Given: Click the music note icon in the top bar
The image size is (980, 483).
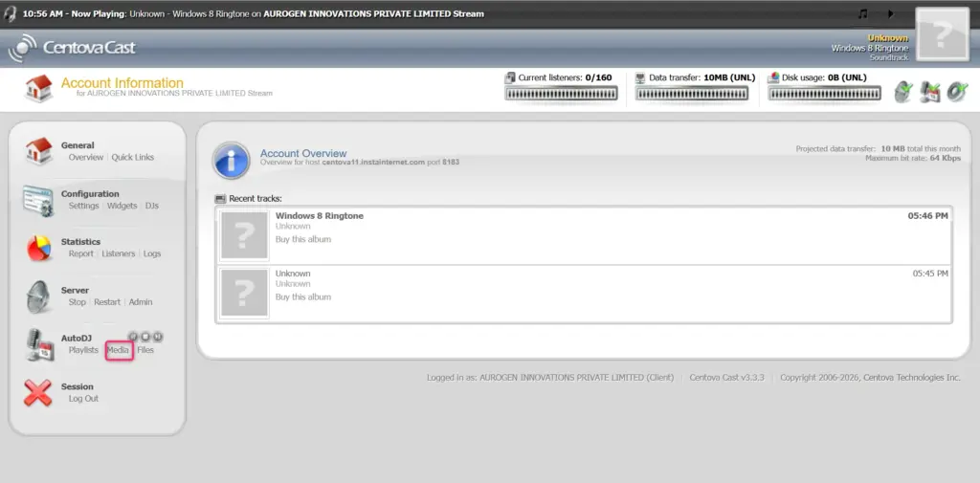Looking at the screenshot, I should [863, 13].
